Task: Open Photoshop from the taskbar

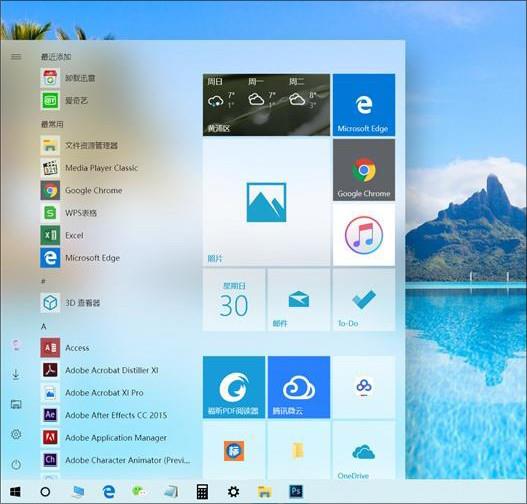Action: tap(296, 492)
